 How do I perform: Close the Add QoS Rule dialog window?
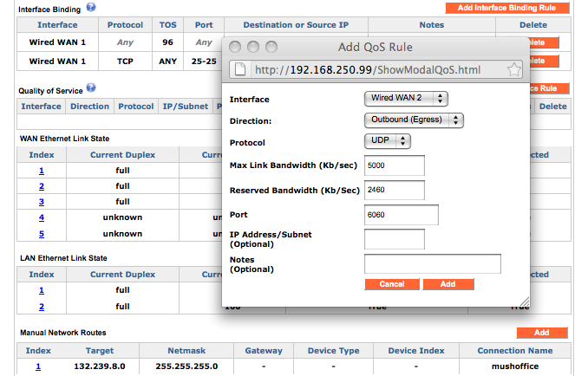235,47
